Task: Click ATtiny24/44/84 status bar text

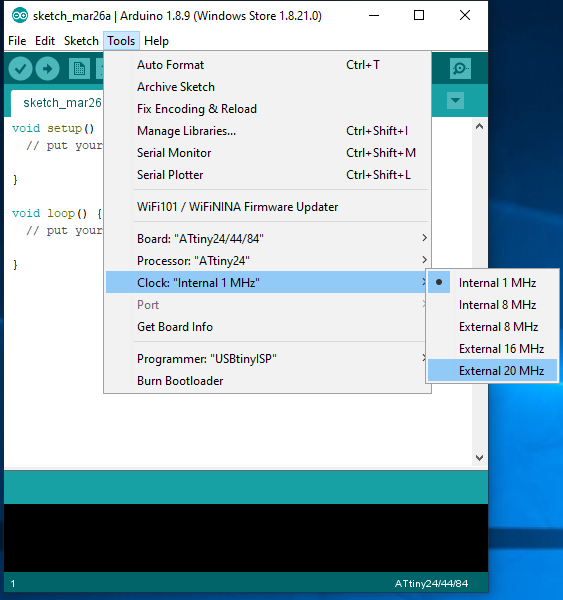Action: click(x=431, y=584)
